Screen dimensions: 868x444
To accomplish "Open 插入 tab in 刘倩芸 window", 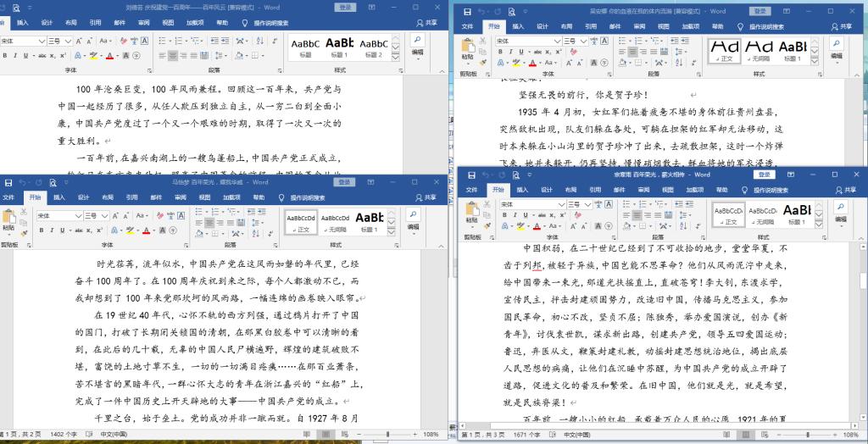I will pos(23,23).
